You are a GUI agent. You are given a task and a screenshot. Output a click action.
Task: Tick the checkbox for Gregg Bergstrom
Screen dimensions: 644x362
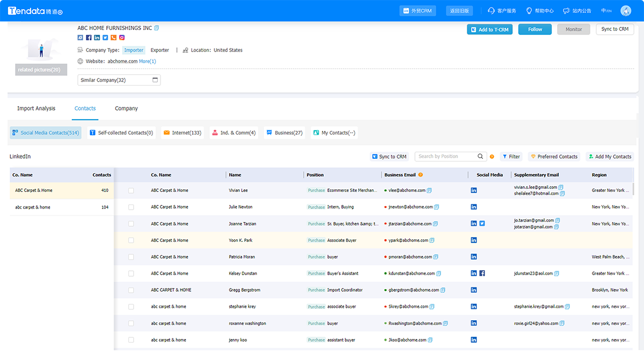pyautogui.click(x=131, y=290)
